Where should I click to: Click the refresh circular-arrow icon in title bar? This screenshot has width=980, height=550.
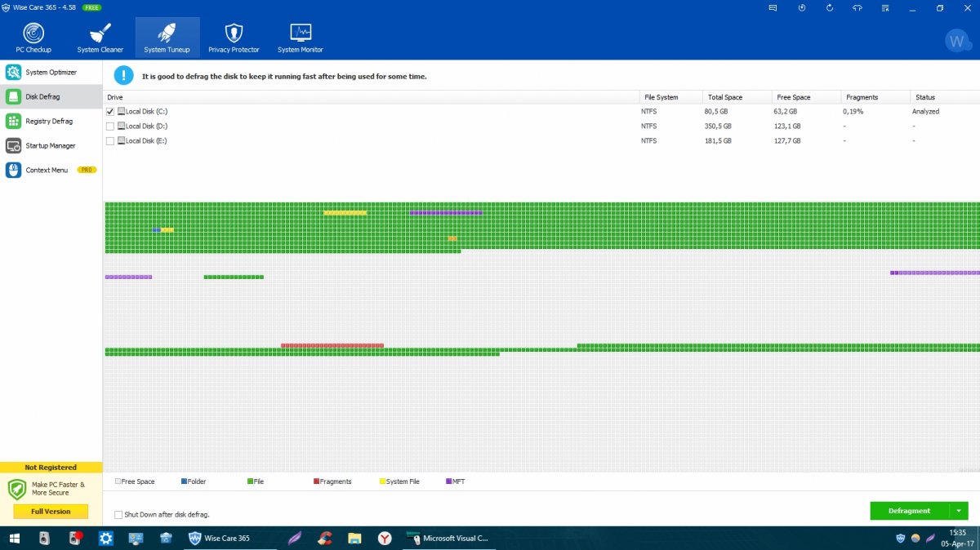coord(830,7)
